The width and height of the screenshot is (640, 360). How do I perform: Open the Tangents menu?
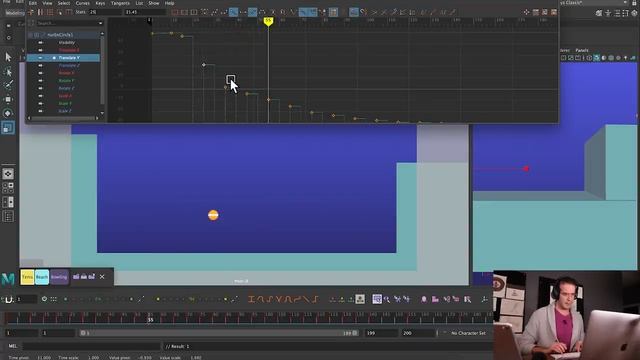pos(120,3)
